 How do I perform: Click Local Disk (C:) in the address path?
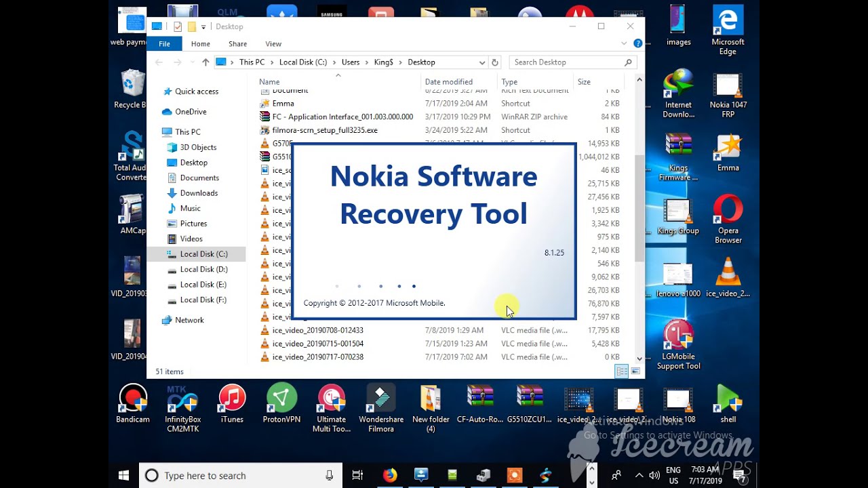[x=303, y=62]
